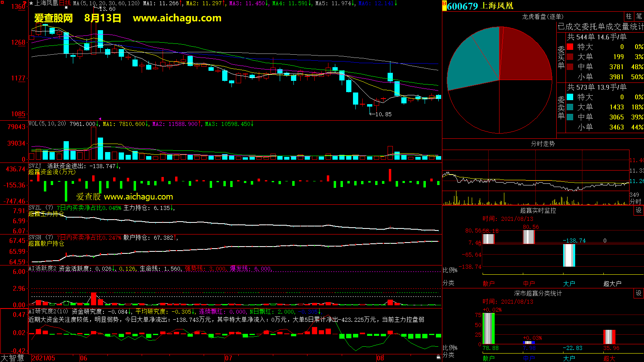644x362 pixels.
Task: Click the lock icon at chart bottom right
Action: click(x=438, y=357)
